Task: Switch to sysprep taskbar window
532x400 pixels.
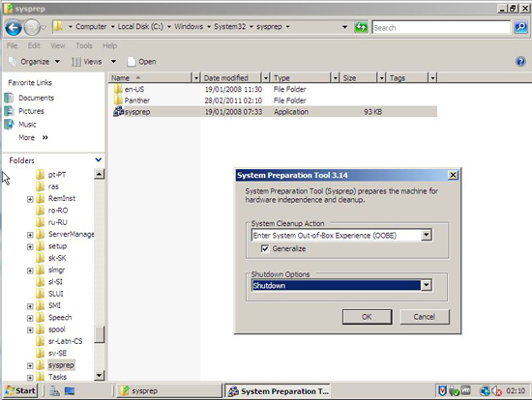Action: [x=168, y=391]
